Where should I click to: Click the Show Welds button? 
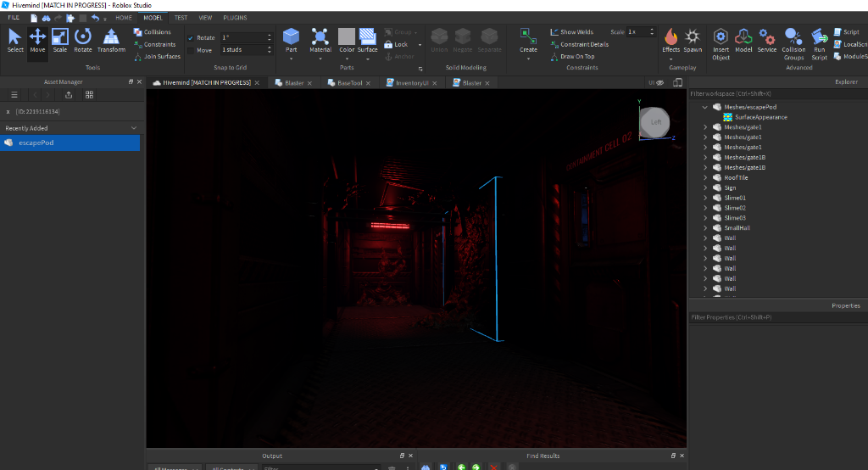coord(571,32)
